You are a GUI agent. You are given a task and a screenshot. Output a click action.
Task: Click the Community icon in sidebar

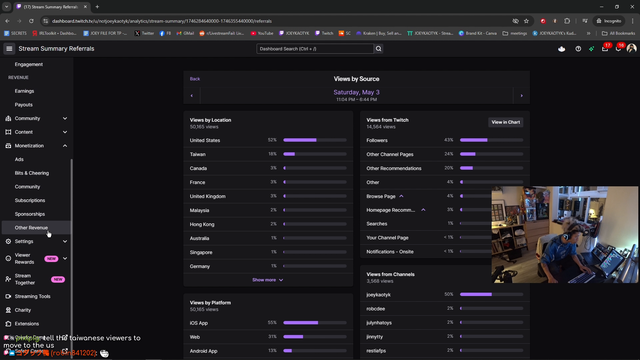click(x=8, y=118)
